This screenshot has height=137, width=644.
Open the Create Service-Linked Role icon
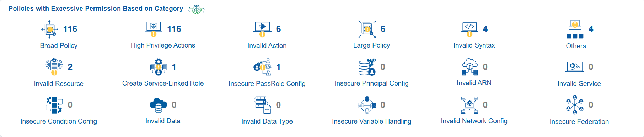click(x=159, y=67)
